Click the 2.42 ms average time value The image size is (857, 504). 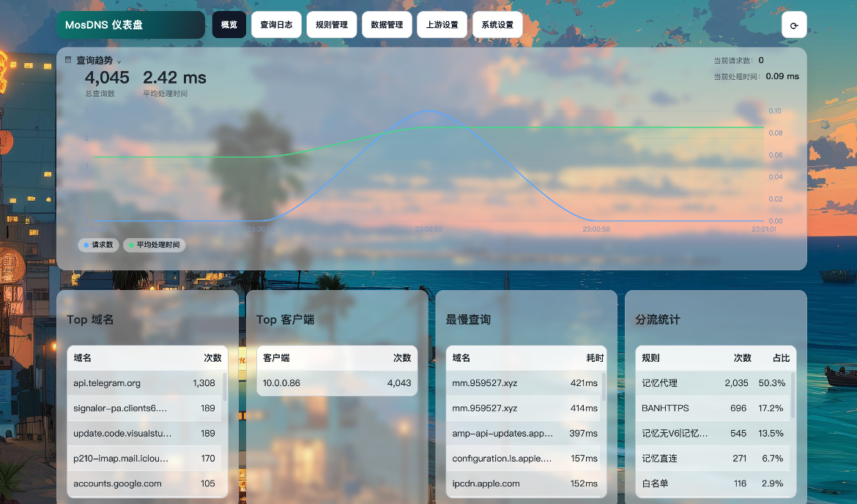(175, 78)
